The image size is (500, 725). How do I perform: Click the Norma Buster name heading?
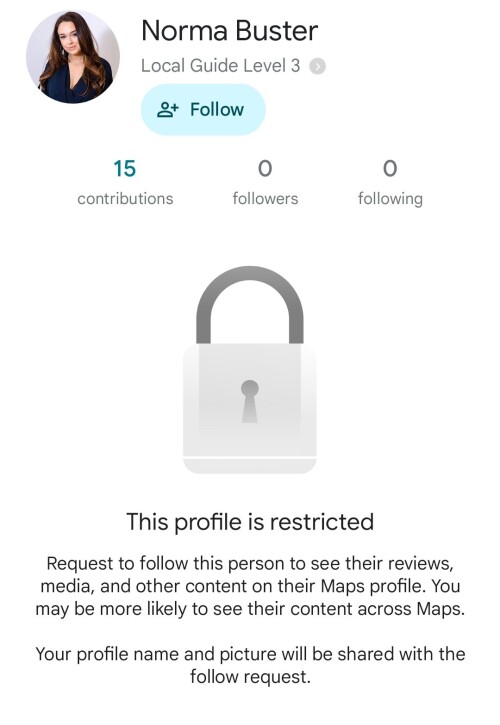point(230,31)
